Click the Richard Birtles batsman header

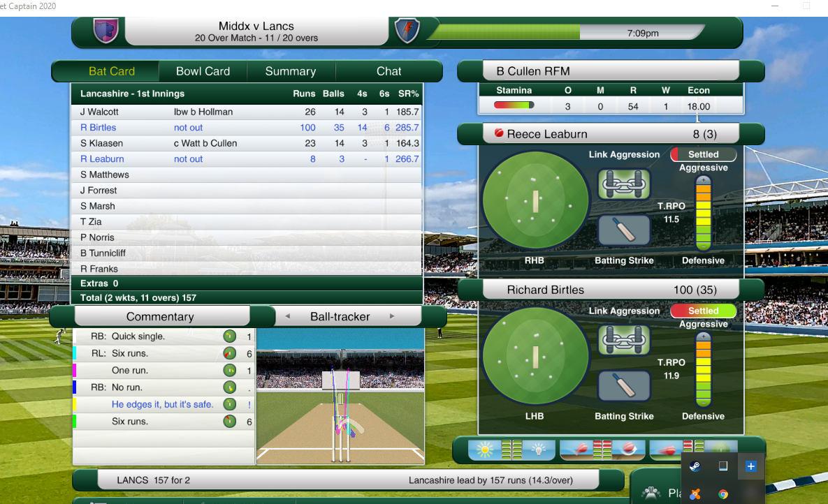click(x=611, y=290)
